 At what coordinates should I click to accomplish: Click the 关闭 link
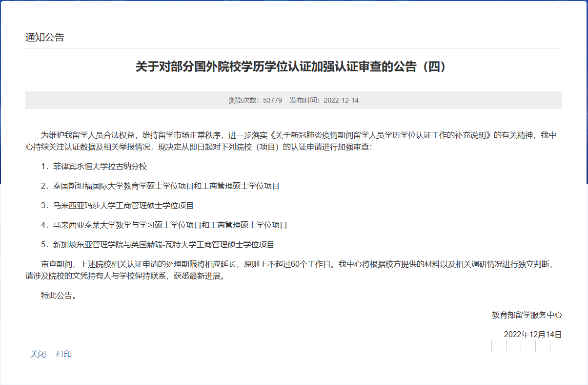point(38,354)
